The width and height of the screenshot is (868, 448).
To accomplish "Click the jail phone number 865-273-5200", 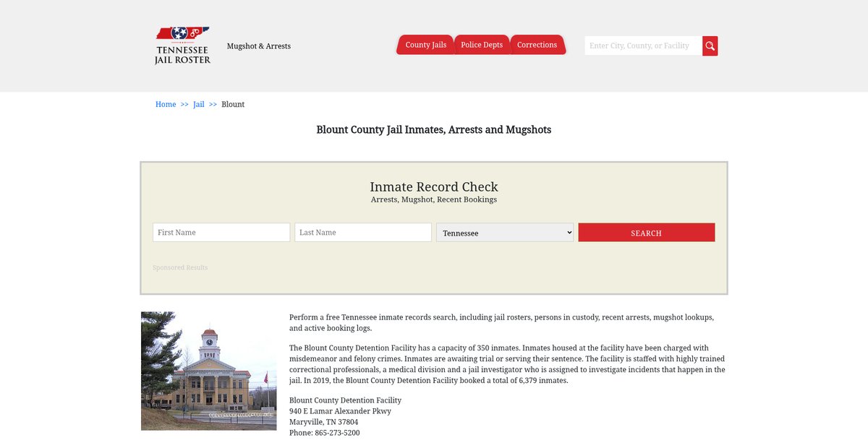I will click(x=336, y=433).
